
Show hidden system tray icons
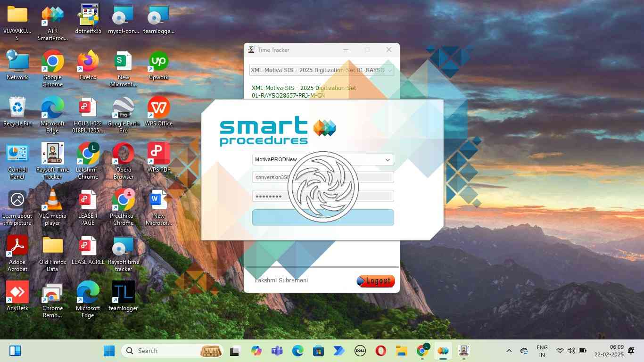point(509,351)
